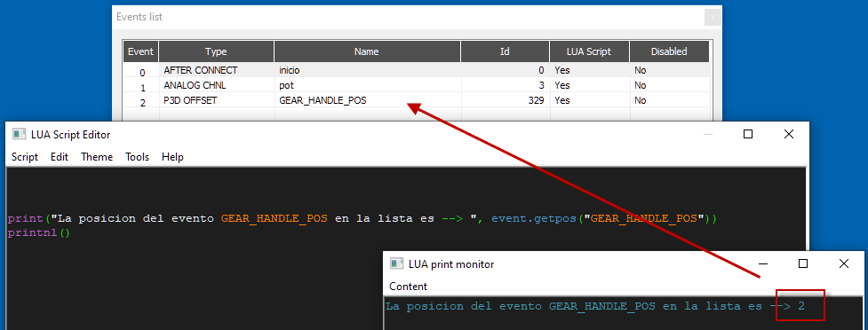Minimize the LUA Script Editor window
Viewport: 868px width, 330px height.
[x=708, y=134]
